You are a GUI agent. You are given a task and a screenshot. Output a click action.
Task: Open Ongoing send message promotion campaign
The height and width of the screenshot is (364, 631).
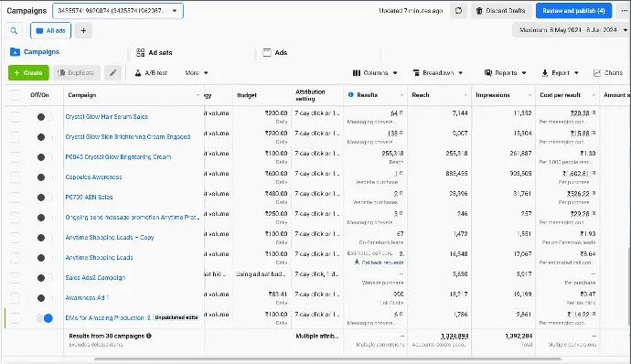[132, 218]
